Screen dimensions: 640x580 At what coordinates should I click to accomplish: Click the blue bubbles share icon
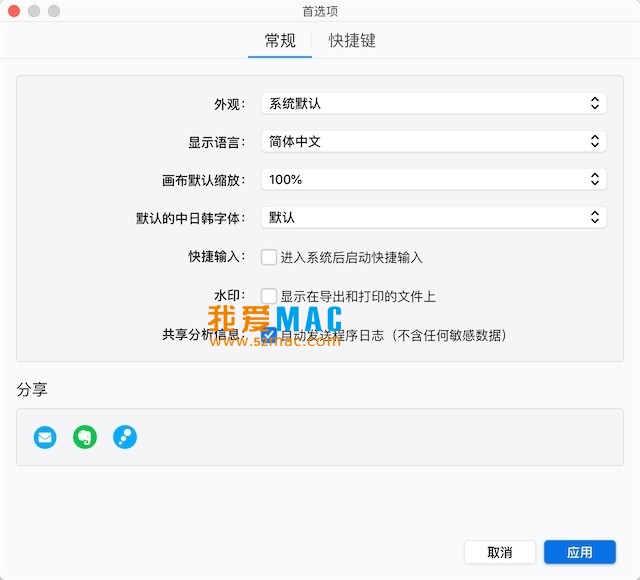click(x=125, y=437)
